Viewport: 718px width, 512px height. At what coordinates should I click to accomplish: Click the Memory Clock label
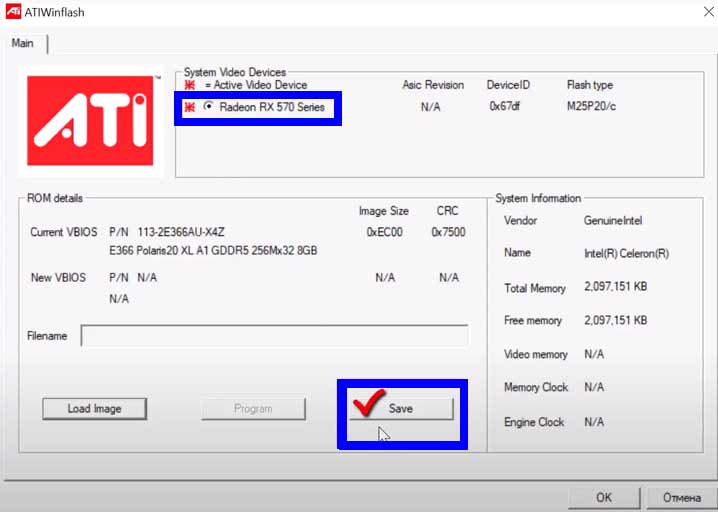(536, 387)
